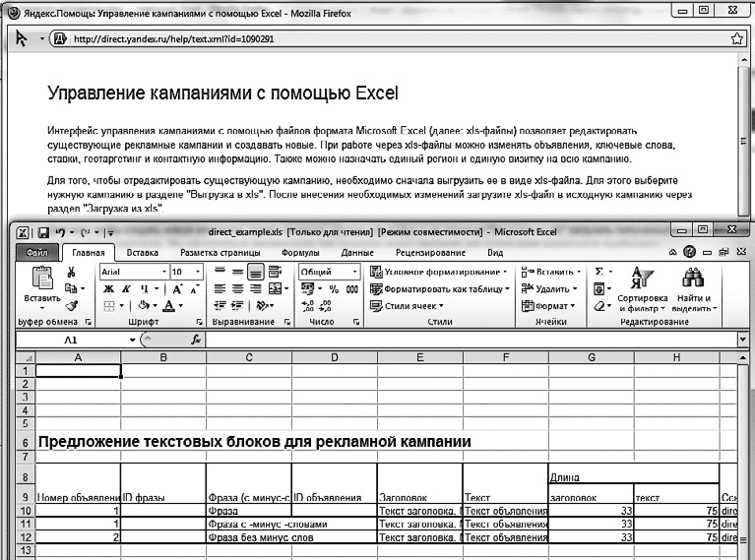Click the fill color bucket
Image resolution: width=755 pixels, height=560 pixels.
(x=144, y=305)
